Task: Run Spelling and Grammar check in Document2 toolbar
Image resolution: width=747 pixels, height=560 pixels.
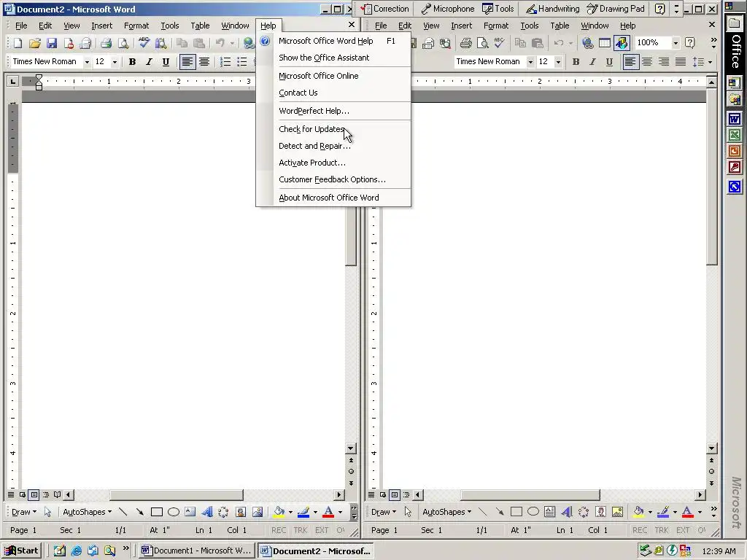Action: (x=144, y=43)
